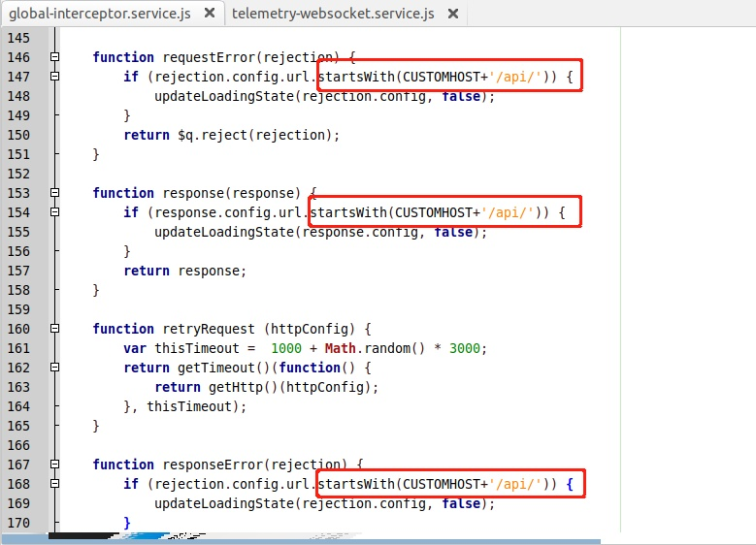Click 'updateLoadingState' on line 155
Screen dimensions: 756x545
[224, 233]
